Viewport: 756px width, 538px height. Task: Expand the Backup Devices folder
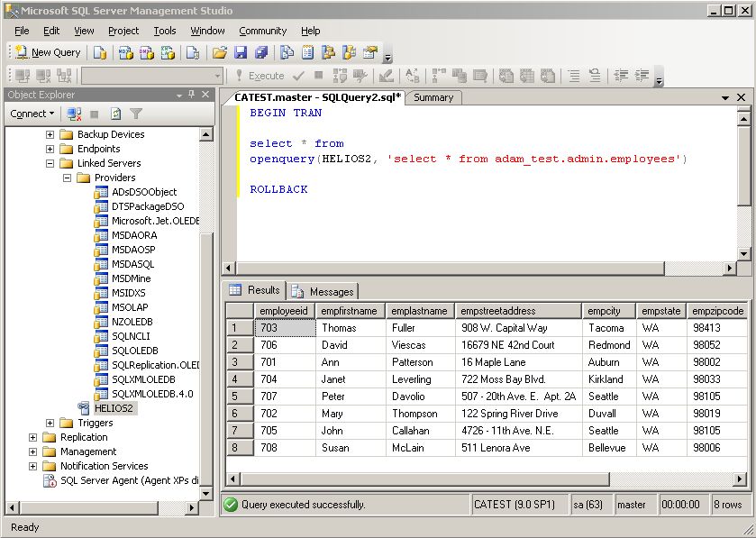(50, 134)
